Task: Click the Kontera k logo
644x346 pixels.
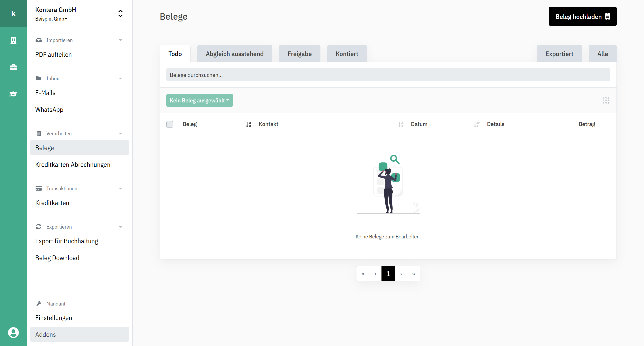Action: tap(13, 13)
